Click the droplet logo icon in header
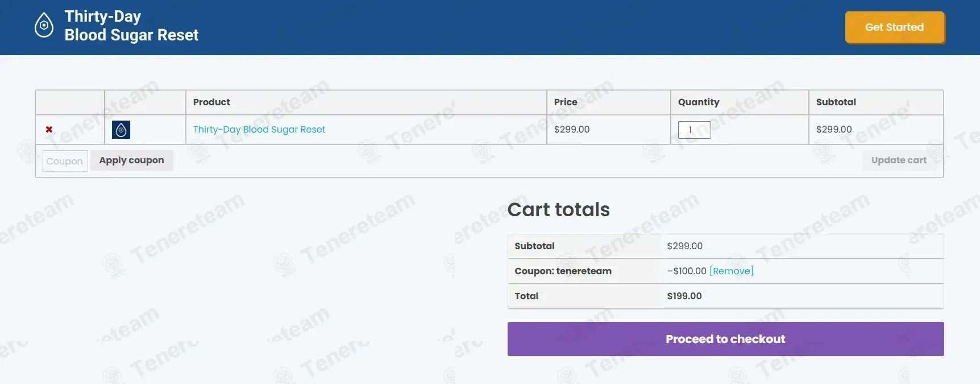980x384 pixels. [x=44, y=26]
